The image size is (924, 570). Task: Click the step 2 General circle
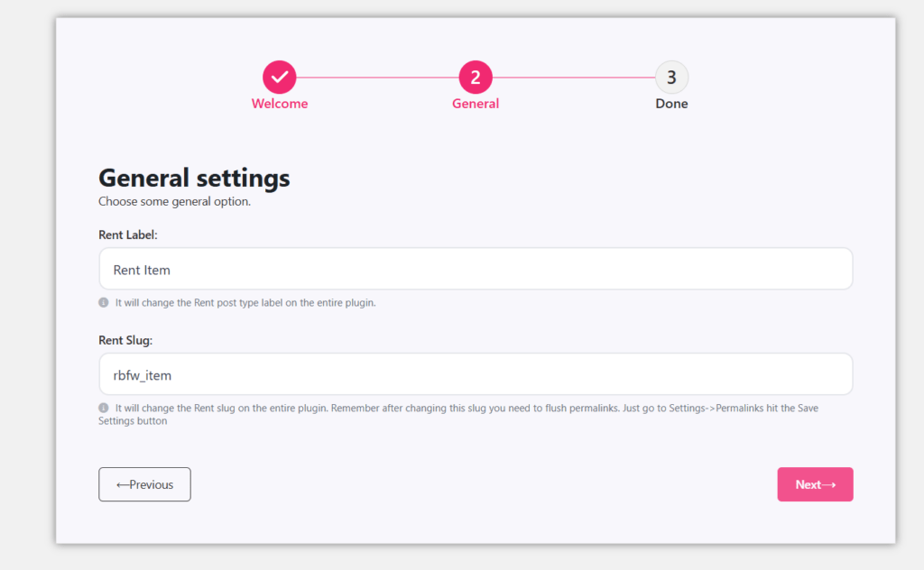tap(476, 78)
